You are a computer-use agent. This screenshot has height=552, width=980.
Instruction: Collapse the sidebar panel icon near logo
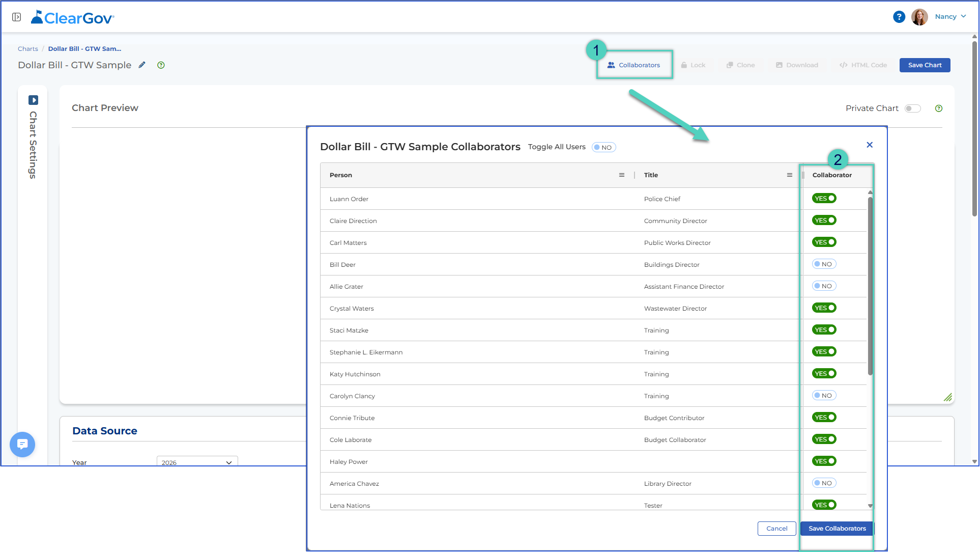pyautogui.click(x=16, y=17)
